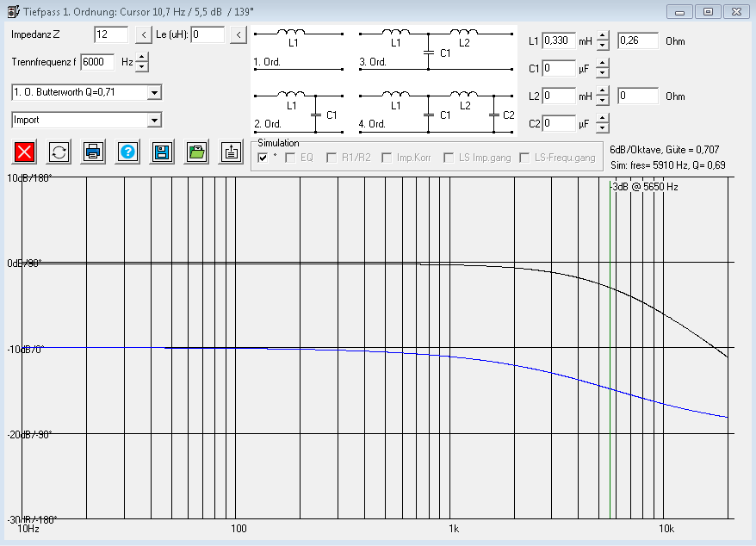This screenshot has height=546, width=756.
Task: Enable the R1/R2 checkbox
Action: pos(332,158)
